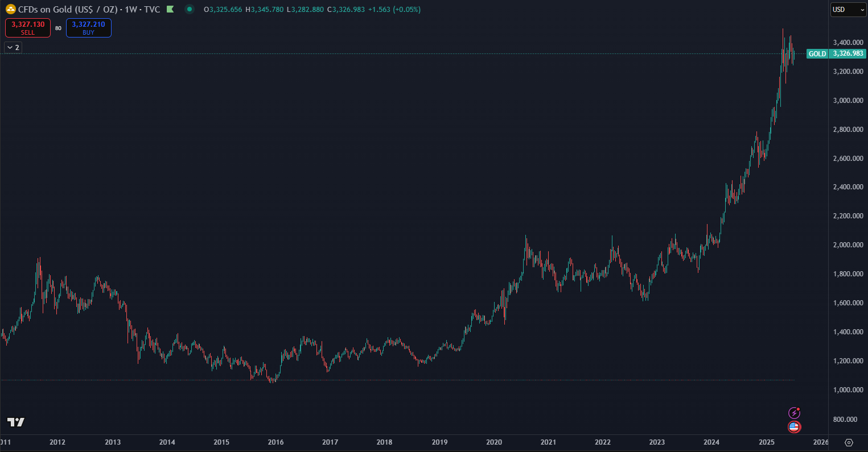Viewport: 868px width, 452px height.
Task: Click the US flag economic events icon
Action: point(794,426)
